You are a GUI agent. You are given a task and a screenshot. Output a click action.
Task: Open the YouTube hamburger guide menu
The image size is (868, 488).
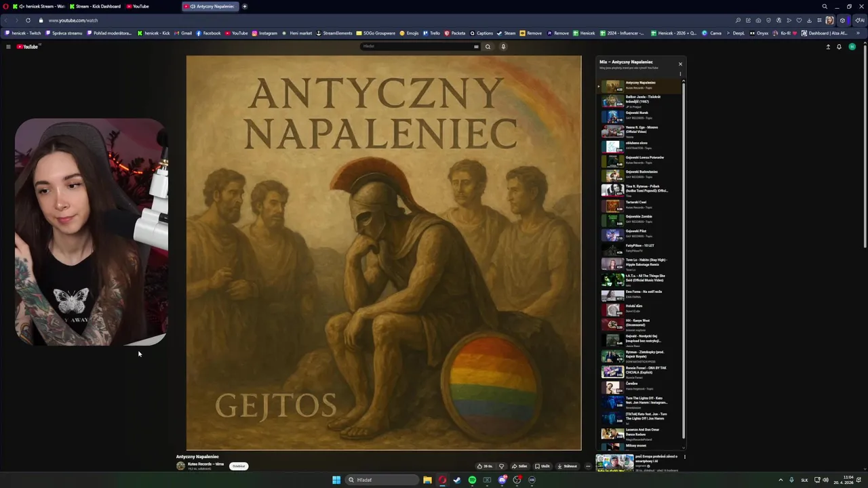pos(8,47)
